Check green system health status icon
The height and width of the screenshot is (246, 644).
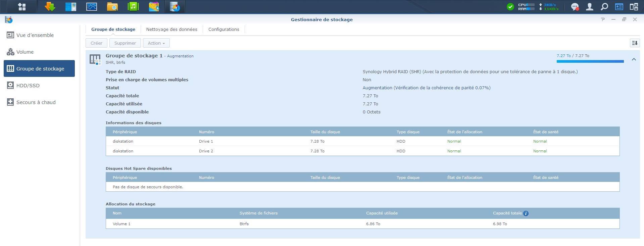point(510,7)
